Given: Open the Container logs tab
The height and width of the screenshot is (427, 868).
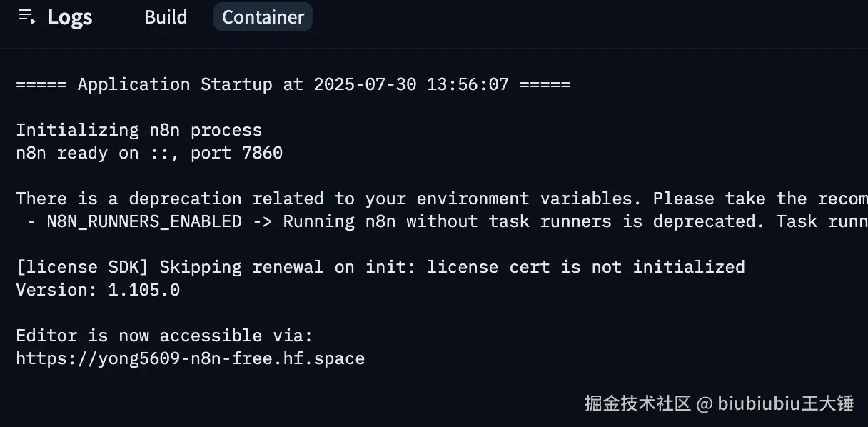Looking at the screenshot, I should (x=263, y=17).
